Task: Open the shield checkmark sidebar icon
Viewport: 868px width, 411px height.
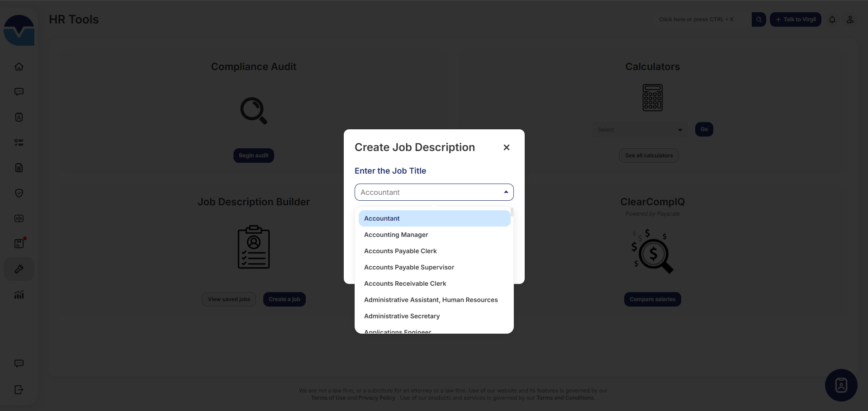Action: click(19, 193)
